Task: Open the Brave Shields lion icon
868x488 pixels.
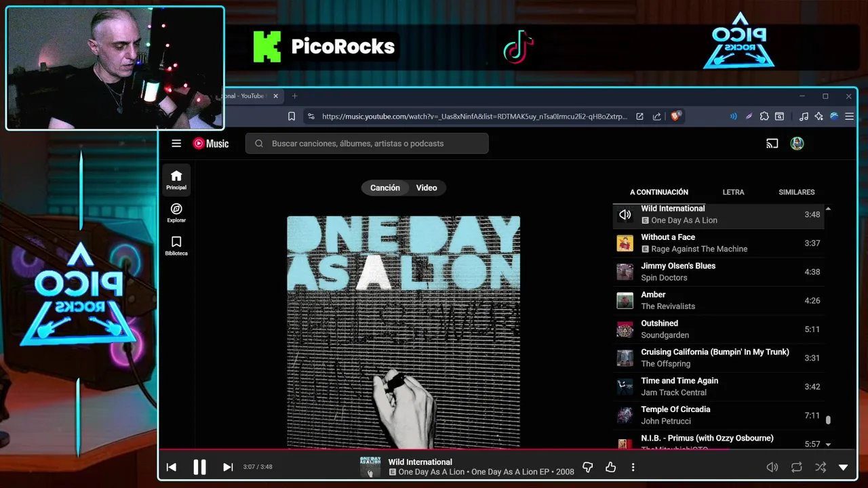Action: pyautogui.click(x=675, y=117)
